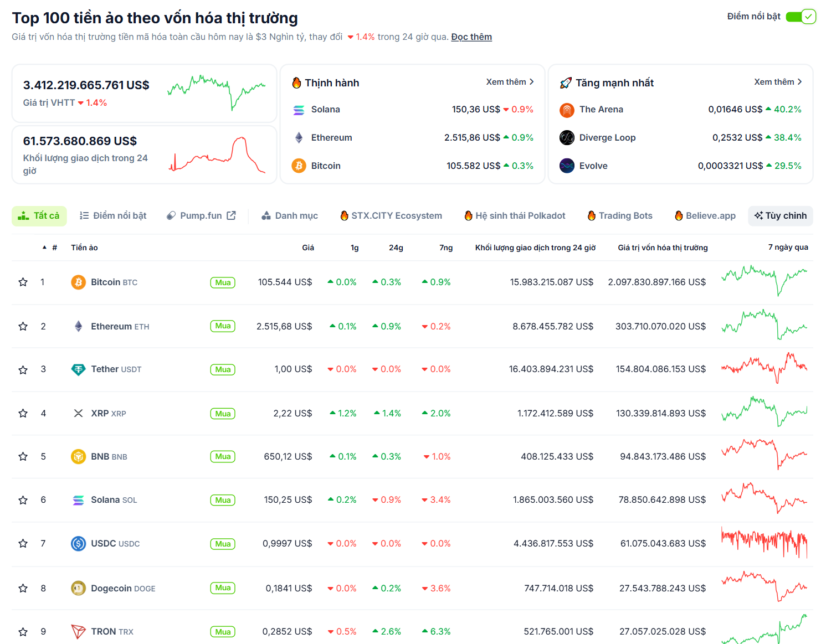
Task: Click Ethereum price 2.515,68 US$
Action: click(x=284, y=327)
